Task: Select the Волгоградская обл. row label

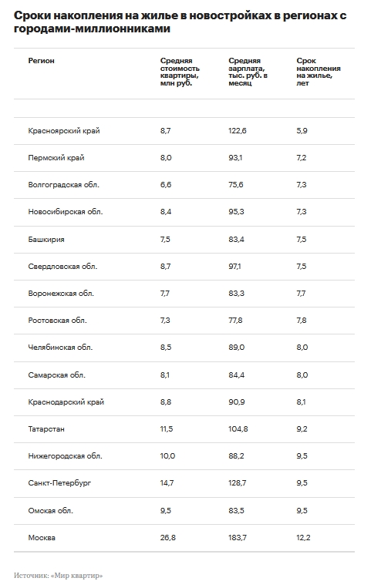Action: coord(63,185)
